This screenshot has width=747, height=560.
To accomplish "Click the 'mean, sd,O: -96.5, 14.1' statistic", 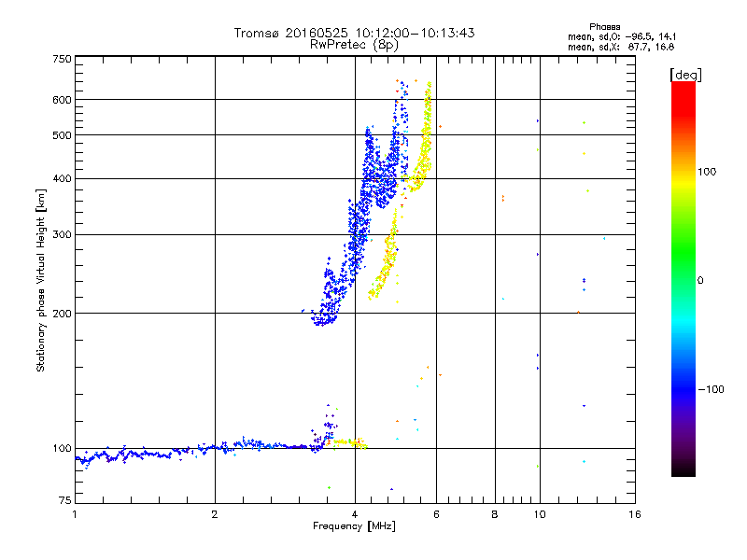I will coord(622,36).
